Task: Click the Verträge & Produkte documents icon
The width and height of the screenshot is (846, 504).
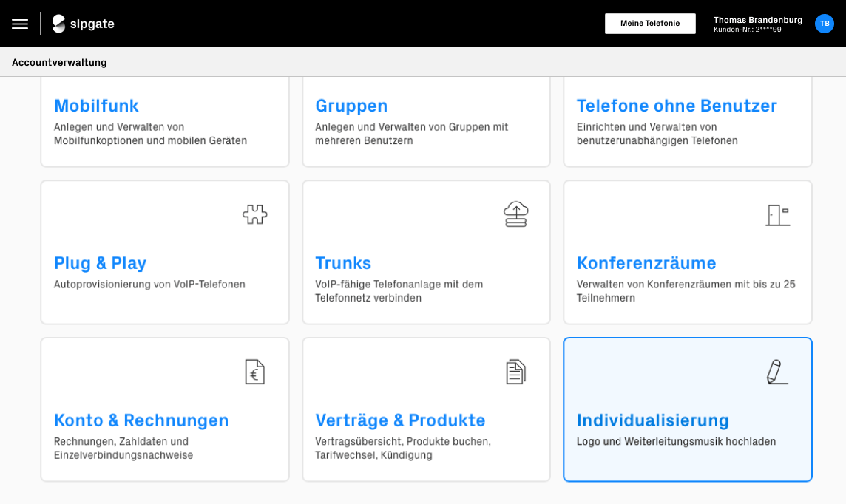Action: (x=515, y=372)
